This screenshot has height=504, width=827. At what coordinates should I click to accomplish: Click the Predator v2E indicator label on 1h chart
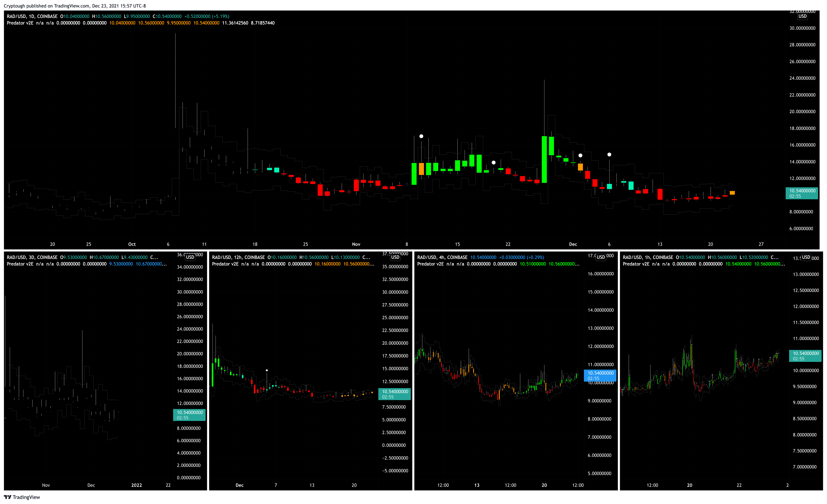636,264
